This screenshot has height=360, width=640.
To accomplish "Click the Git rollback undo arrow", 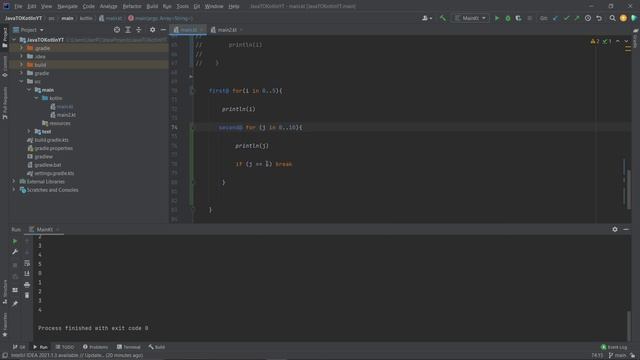I will click(x=599, y=18).
